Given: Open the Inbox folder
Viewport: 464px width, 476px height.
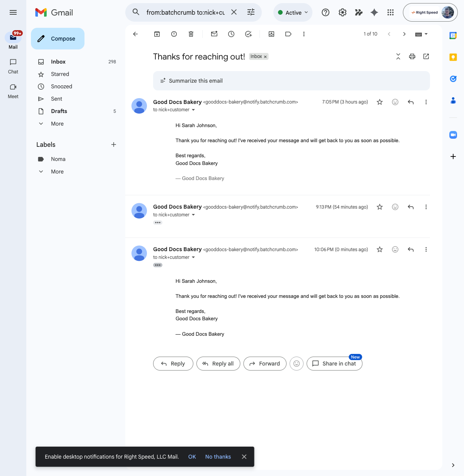Looking at the screenshot, I should [58, 62].
